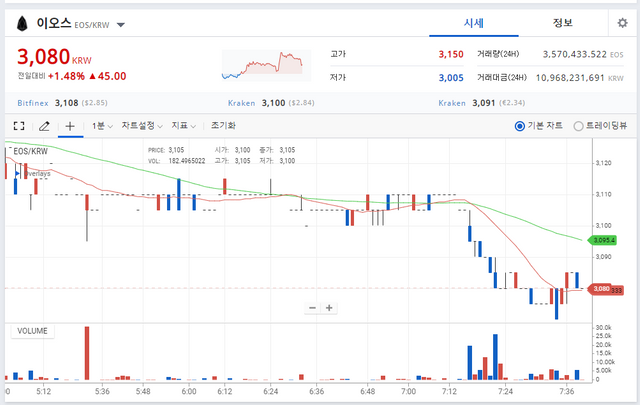640x405 pixels.
Task: Activate the crosshair cursor tool
Action: 70,126
